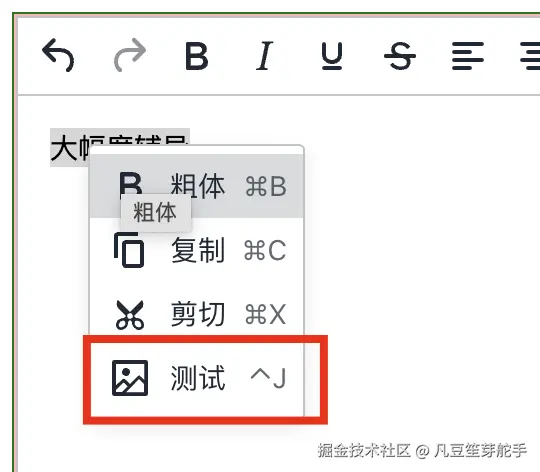This screenshot has width=540, height=472.
Task: Choose 粗体 from the context menu
Action: [x=197, y=186]
